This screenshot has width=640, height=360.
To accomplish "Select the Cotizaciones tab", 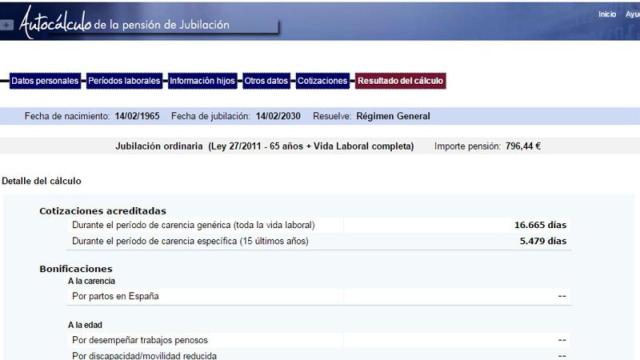I will click(x=322, y=81).
